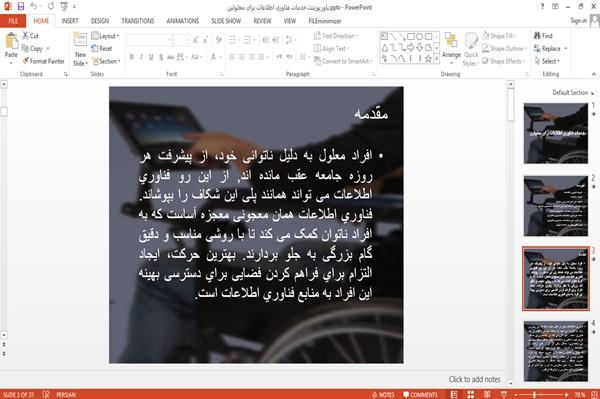Click the 70% zoom level text
The height and width of the screenshot is (399, 600).
pyautogui.click(x=579, y=395)
